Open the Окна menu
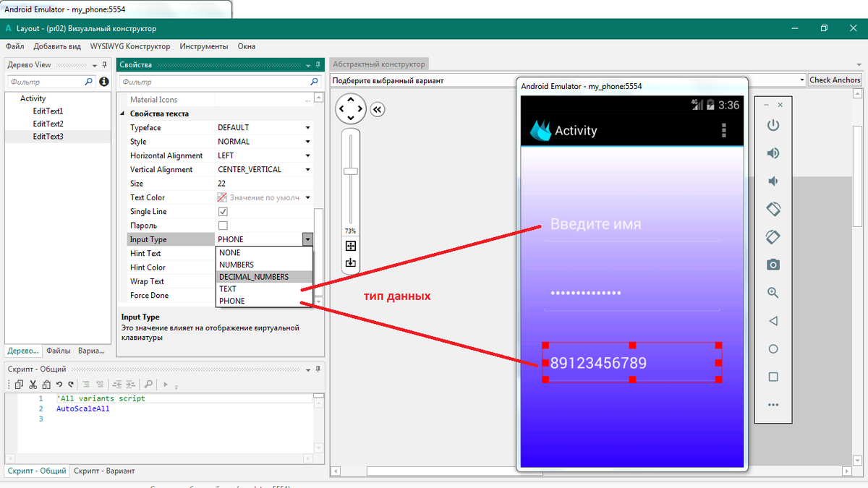 [247, 46]
